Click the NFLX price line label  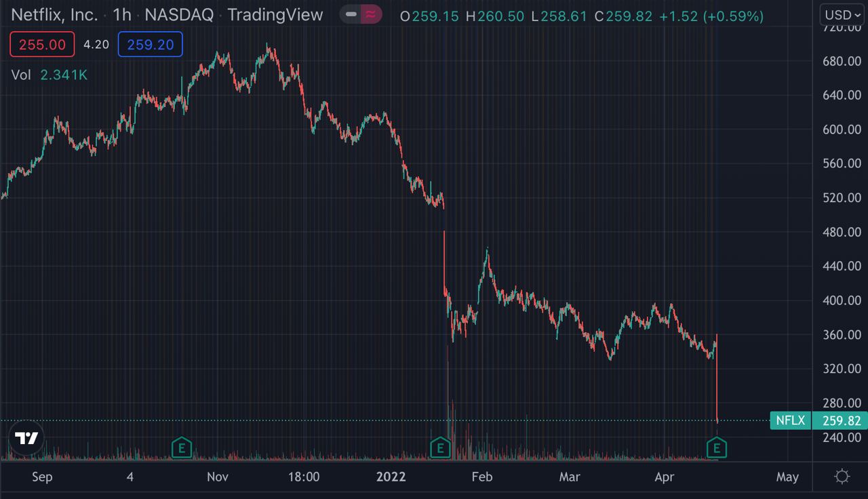pyautogui.click(x=790, y=420)
